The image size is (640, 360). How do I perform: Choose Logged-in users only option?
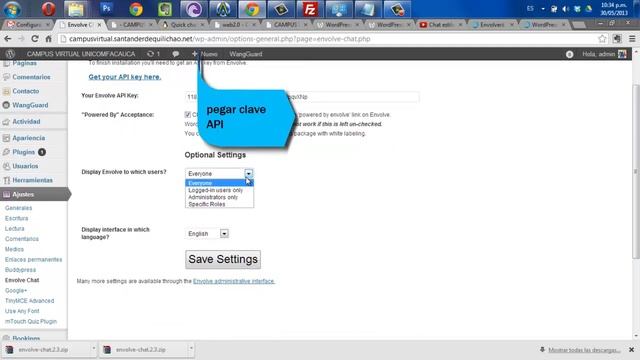tap(219, 190)
